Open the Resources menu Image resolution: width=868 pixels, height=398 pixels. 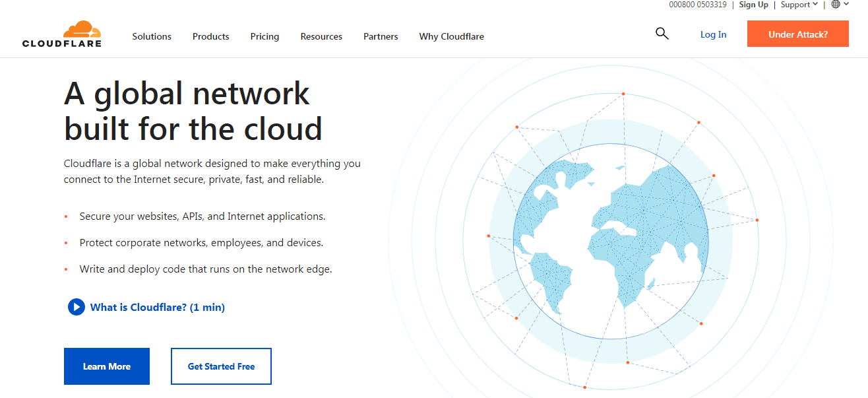coord(321,36)
